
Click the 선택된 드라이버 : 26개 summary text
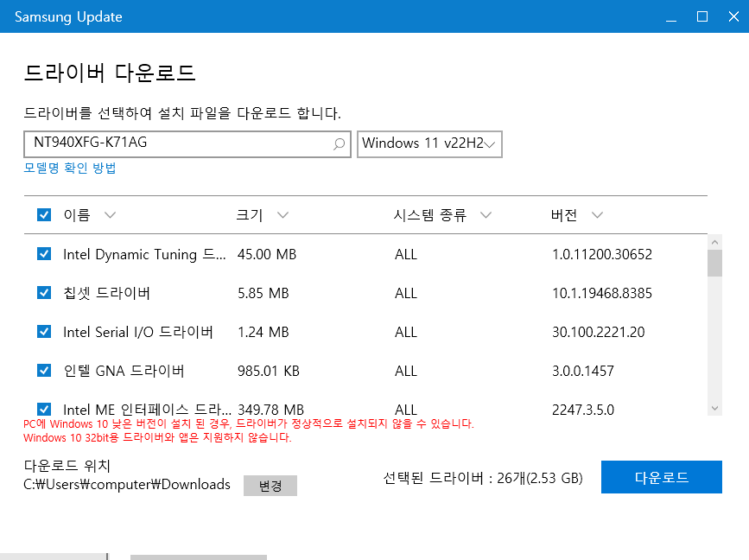coord(483,478)
